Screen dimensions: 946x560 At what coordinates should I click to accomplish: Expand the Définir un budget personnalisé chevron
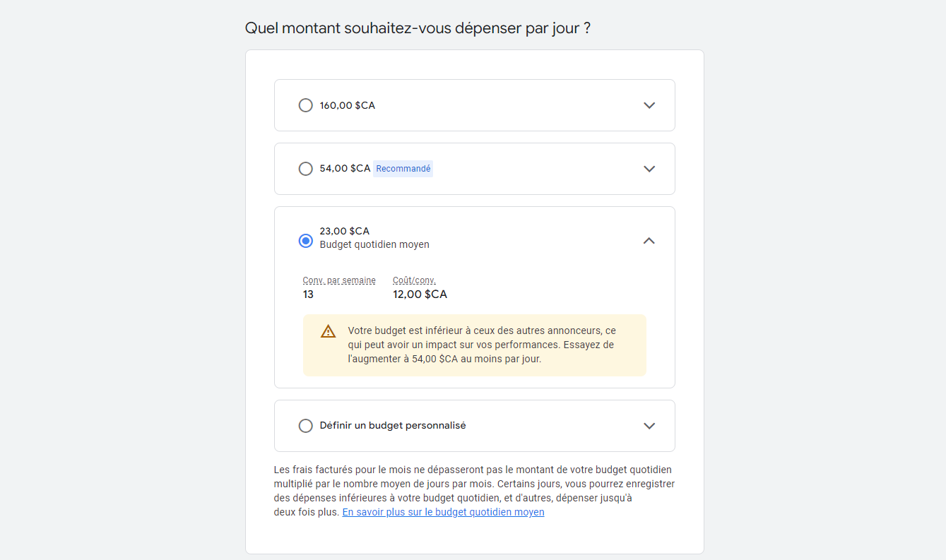[649, 426]
